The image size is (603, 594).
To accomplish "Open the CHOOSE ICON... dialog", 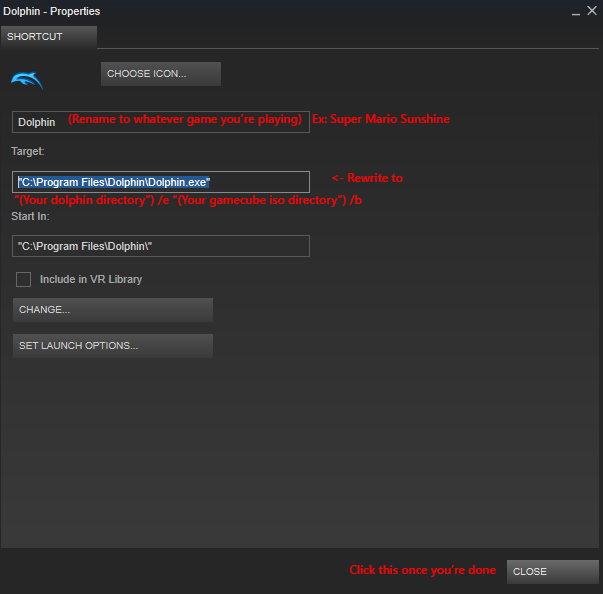I will 161,74.
